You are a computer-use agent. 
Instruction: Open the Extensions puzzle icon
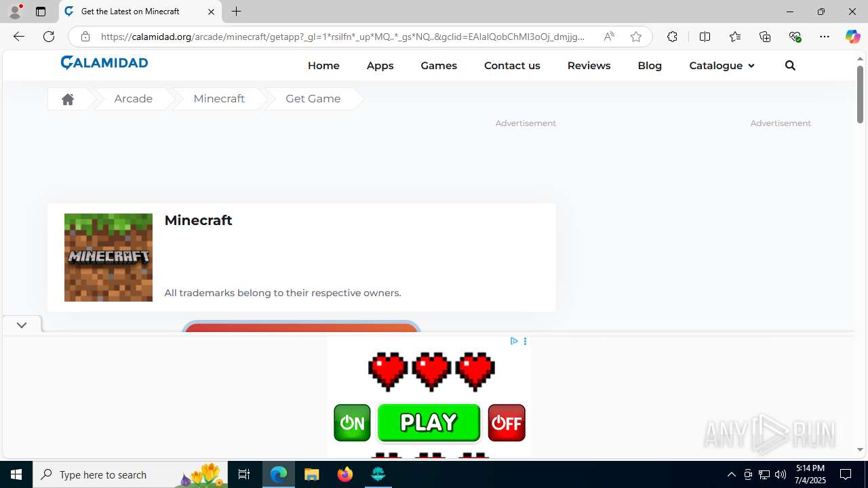[x=672, y=37]
